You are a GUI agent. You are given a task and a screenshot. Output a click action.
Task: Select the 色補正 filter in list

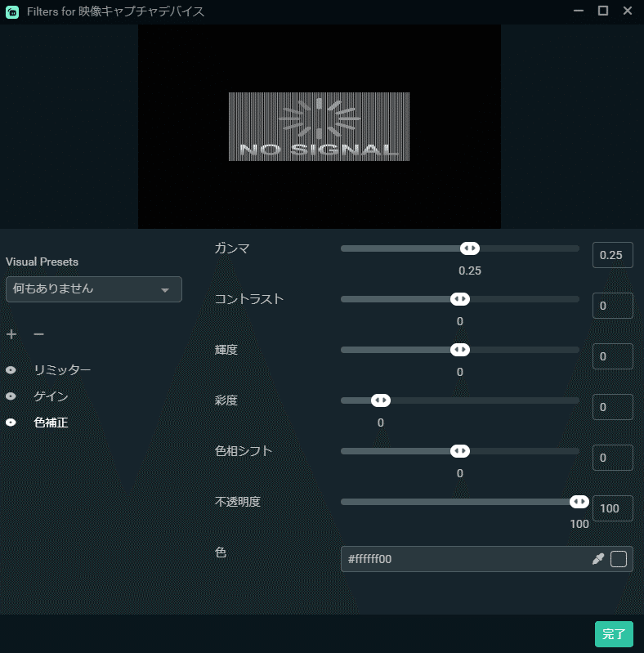51,423
